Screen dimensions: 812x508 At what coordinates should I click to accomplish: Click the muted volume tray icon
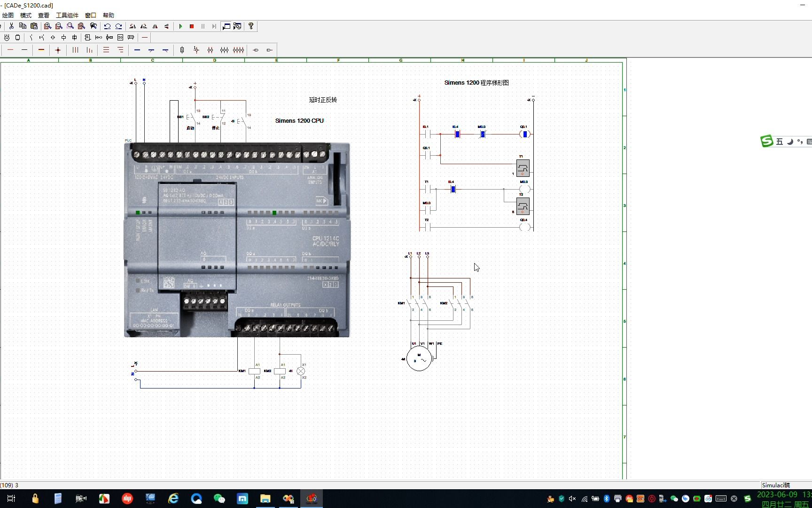click(x=572, y=499)
